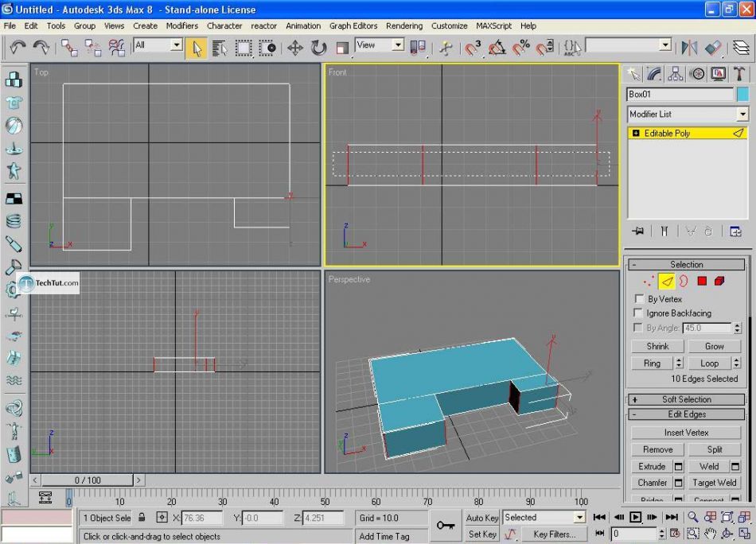Click the Pin Stack icon
756x544 pixels.
[x=637, y=231]
